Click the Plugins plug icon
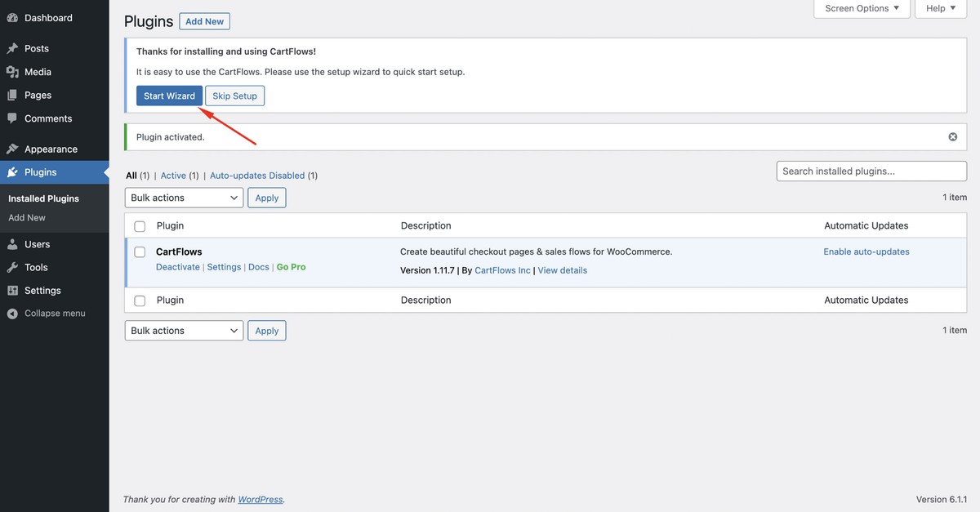The height and width of the screenshot is (512, 980). pyautogui.click(x=12, y=172)
